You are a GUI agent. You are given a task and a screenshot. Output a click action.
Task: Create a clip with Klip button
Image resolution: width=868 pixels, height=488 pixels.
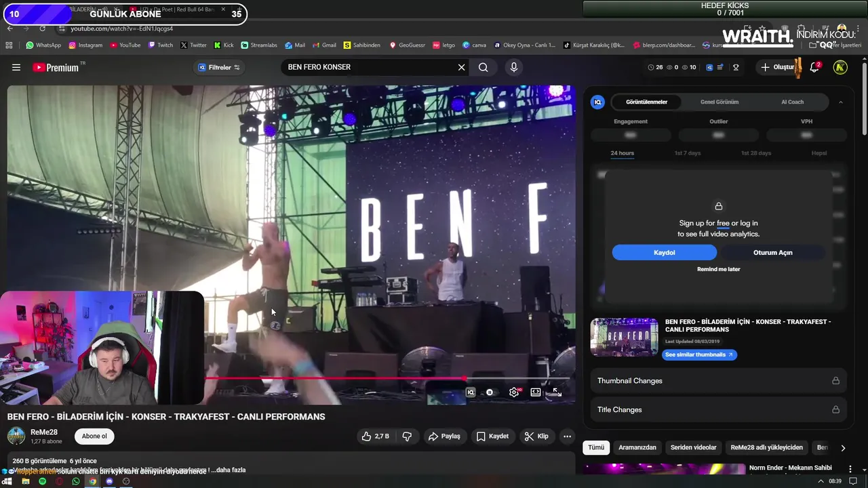click(536, 436)
